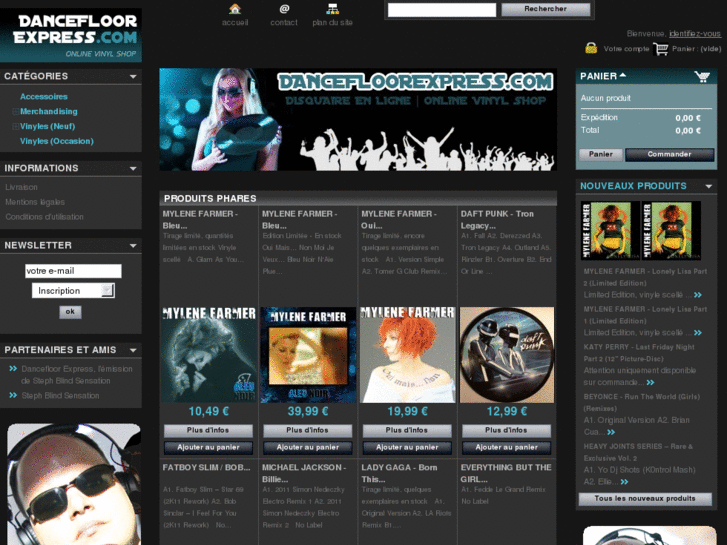This screenshot has width=727, height=545.
Task: Open LADY GAGA - Born This... product title
Action: (x=399, y=474)
